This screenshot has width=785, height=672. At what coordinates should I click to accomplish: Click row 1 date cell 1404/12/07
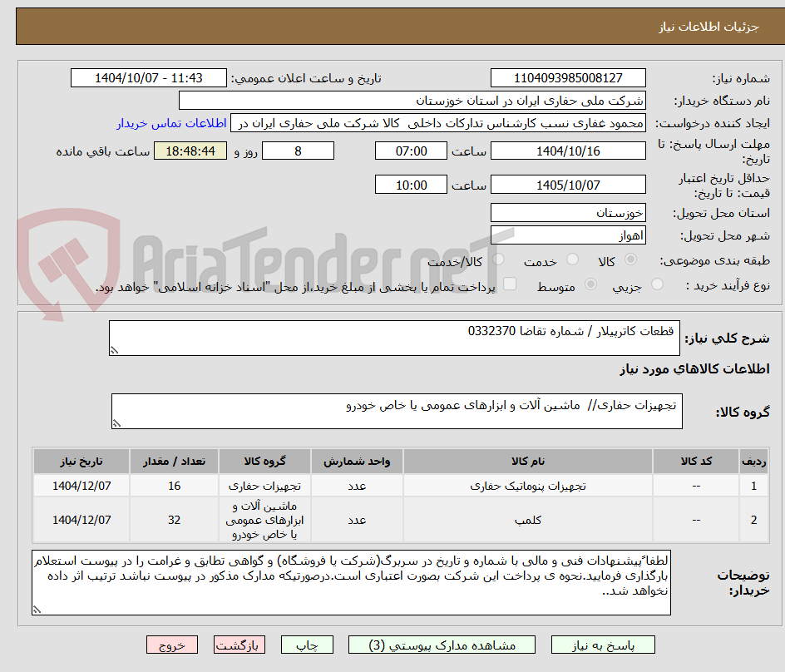(81, 486)
